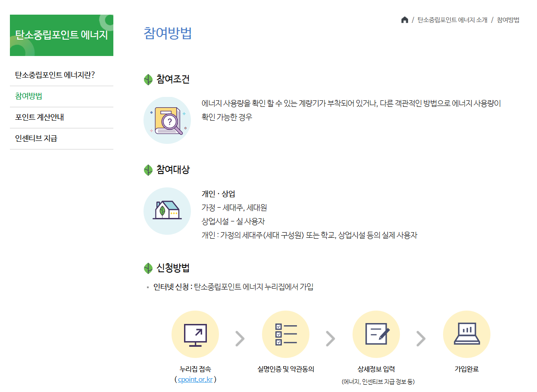537x392 pixels.
Task: Select the monitor icon for 누리집 접속
Action: (x=195, y=334)
